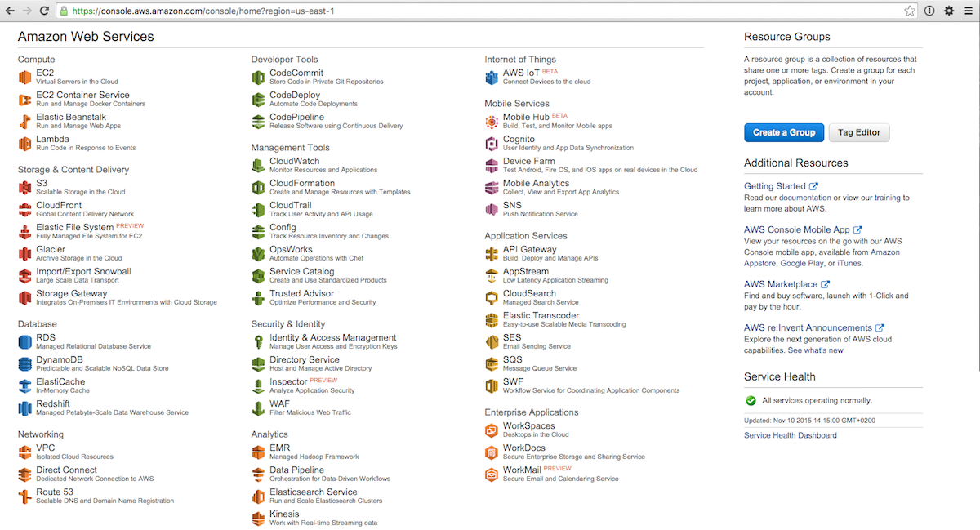The height and width of the screenshot is (530, 980).
Task: Open the OpsWorks link
Action: coord(291,249)
